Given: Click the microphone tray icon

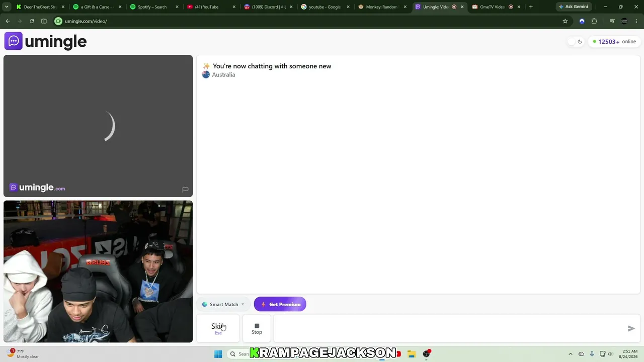Looking at the screenshot, I should point(592,354).
